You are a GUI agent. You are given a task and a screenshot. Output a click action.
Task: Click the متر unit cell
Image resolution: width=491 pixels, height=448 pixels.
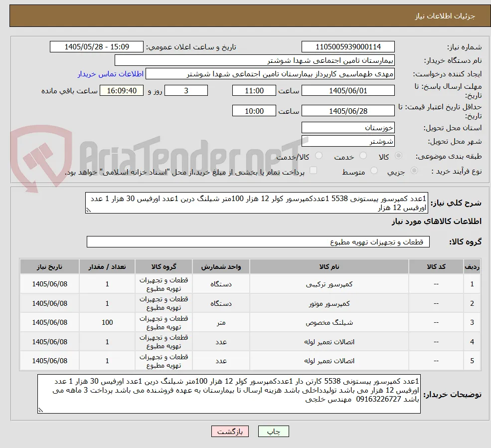(x=221, y=322)
